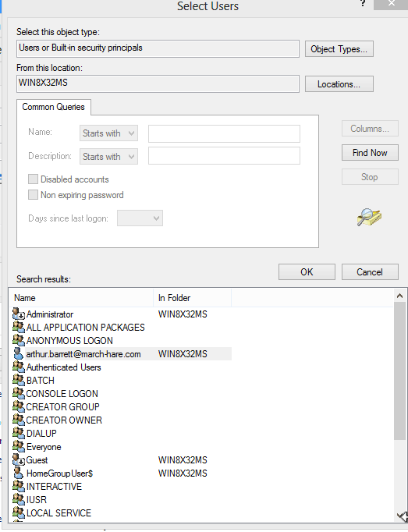
Task: Open the Object Types dialog button
Action: click(x=339, y=49)
